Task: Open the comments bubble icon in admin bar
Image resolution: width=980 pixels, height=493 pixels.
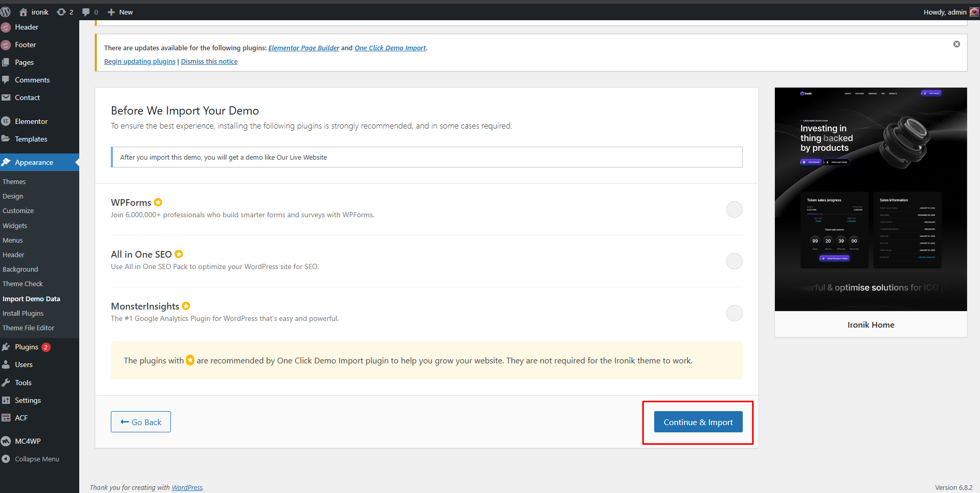Action: [87, 12]
